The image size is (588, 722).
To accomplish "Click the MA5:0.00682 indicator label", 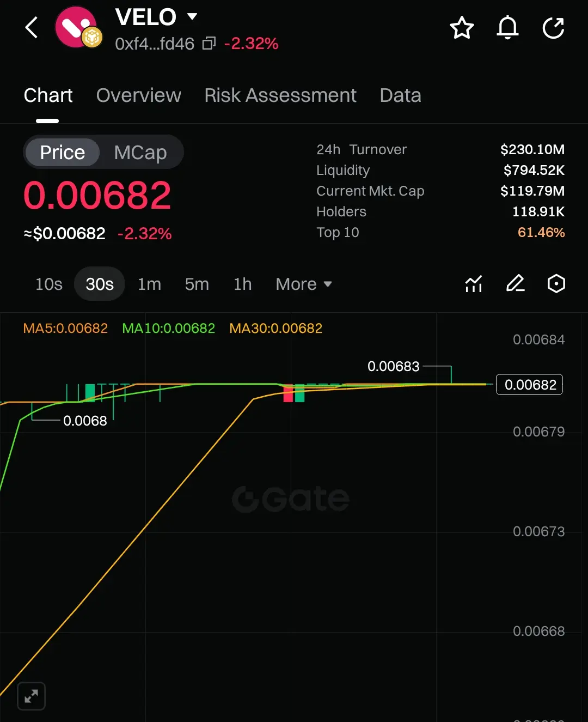I will [65, 328].
